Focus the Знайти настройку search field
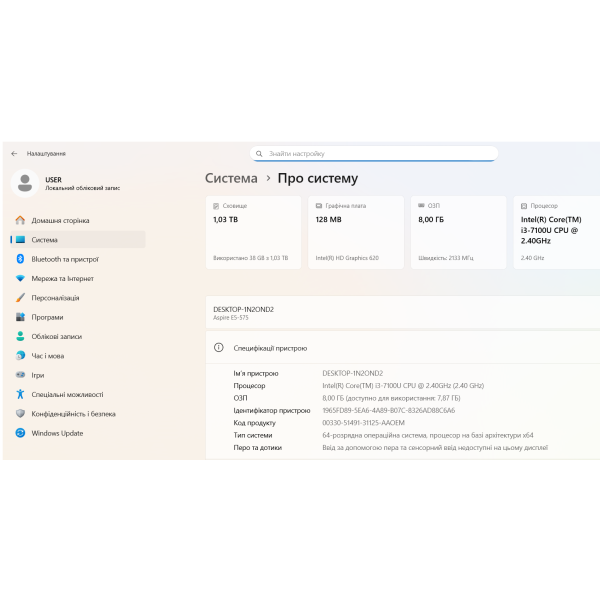600x600 pixels. [374, 153]
